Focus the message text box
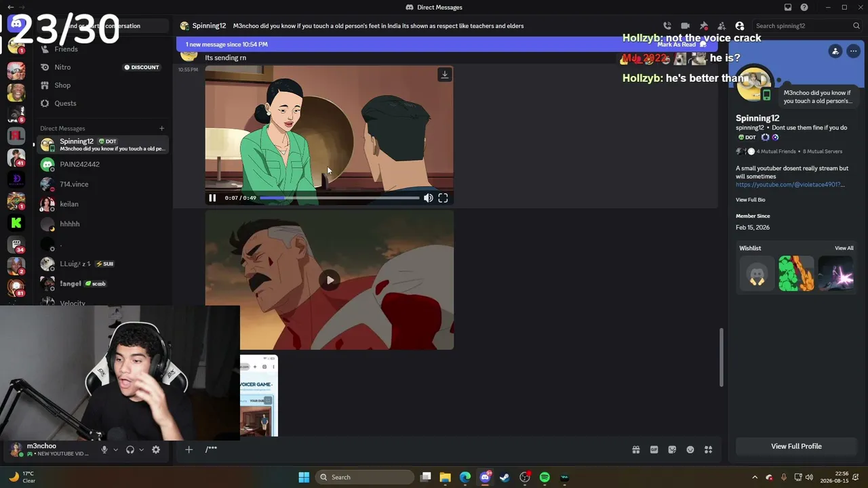This screenshot has height=488, width=868. tap(414, 449)
